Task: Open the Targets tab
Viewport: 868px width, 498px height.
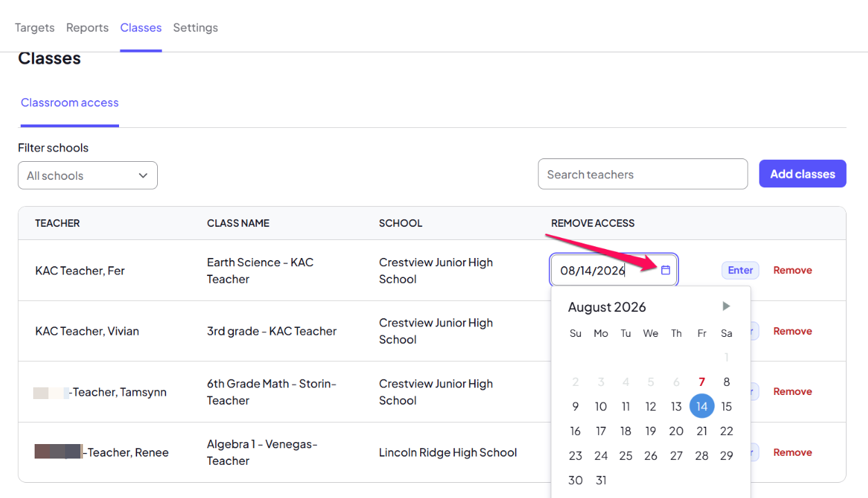Action: coord(35,28)
